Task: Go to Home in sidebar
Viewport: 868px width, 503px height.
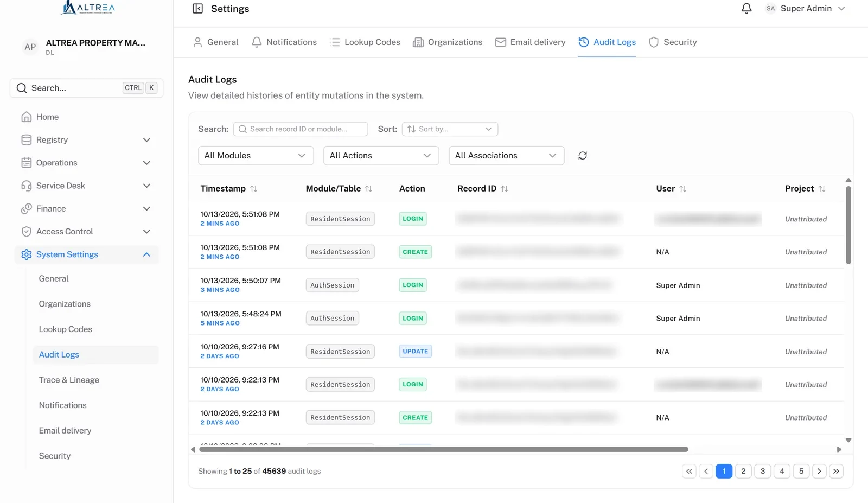Action: [x=87, y=117]
